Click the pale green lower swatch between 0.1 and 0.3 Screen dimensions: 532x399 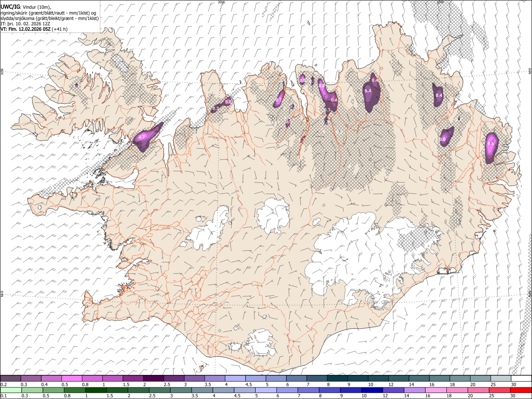(11, 390)
